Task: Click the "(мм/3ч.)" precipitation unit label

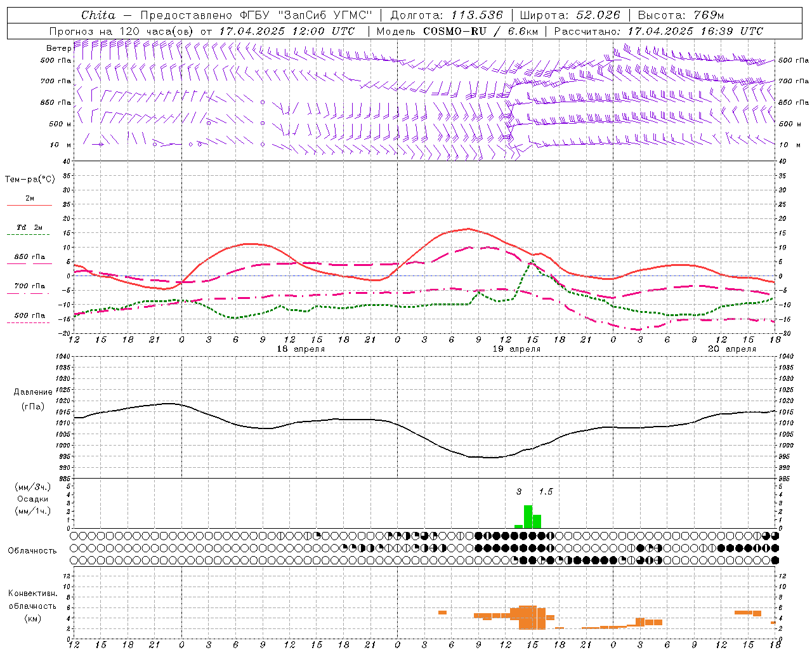Action: (x=33, y=487)
